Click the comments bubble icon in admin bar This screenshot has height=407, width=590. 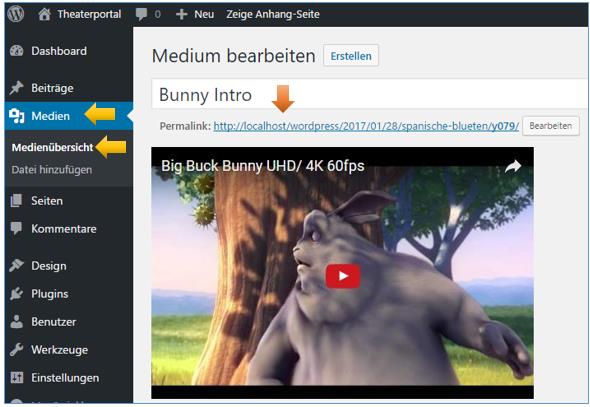click(141, 14)
